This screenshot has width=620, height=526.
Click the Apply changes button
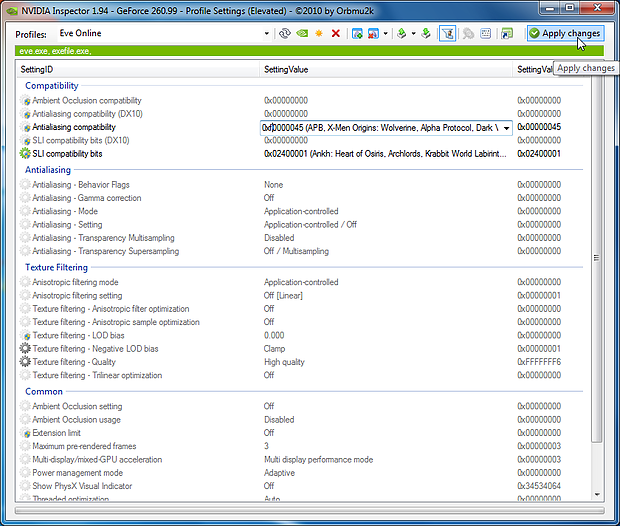[x=565, y=34]
